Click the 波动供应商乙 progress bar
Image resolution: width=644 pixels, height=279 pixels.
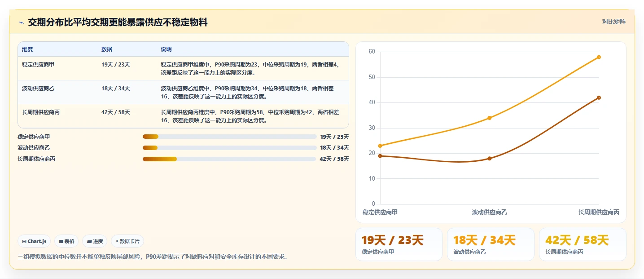229,148
